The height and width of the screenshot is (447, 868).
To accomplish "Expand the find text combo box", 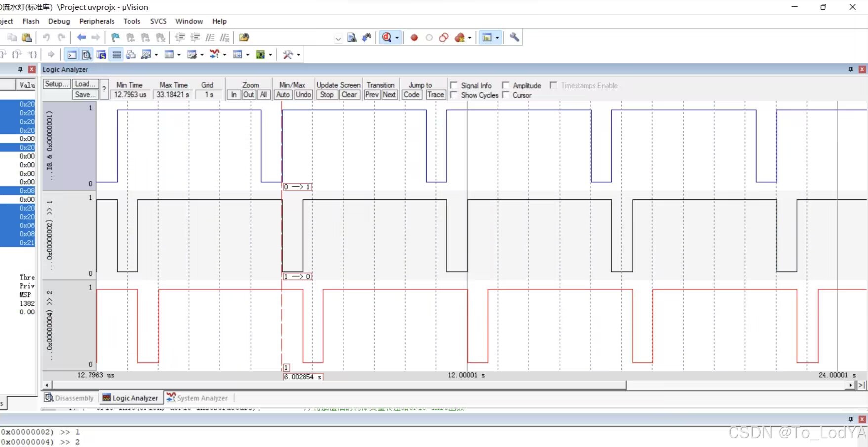I will point(338,38).
